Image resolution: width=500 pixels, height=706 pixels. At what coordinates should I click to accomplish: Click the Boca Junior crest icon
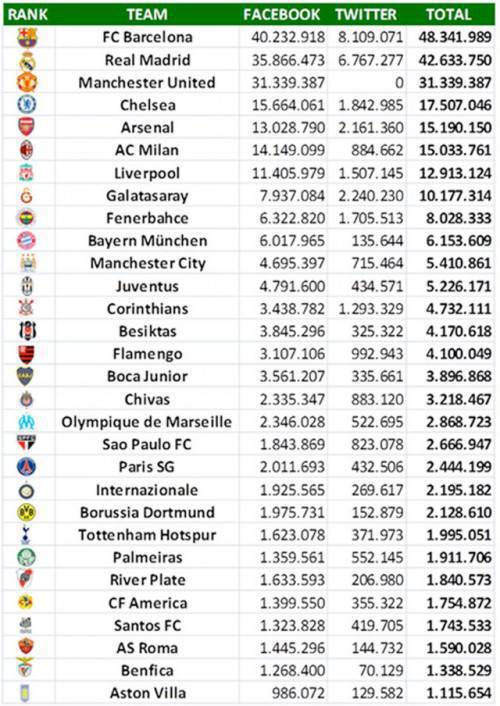point(25,376)
